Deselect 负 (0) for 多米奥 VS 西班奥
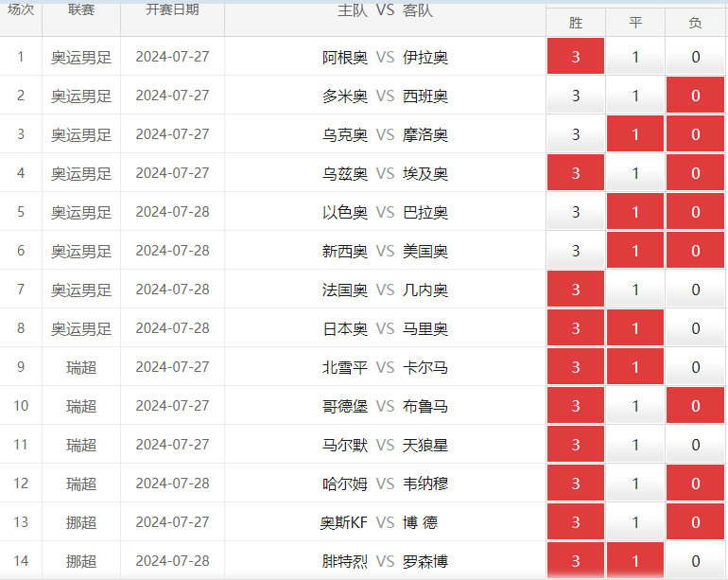This screenshot has height=580, width=728. point(695,96)
